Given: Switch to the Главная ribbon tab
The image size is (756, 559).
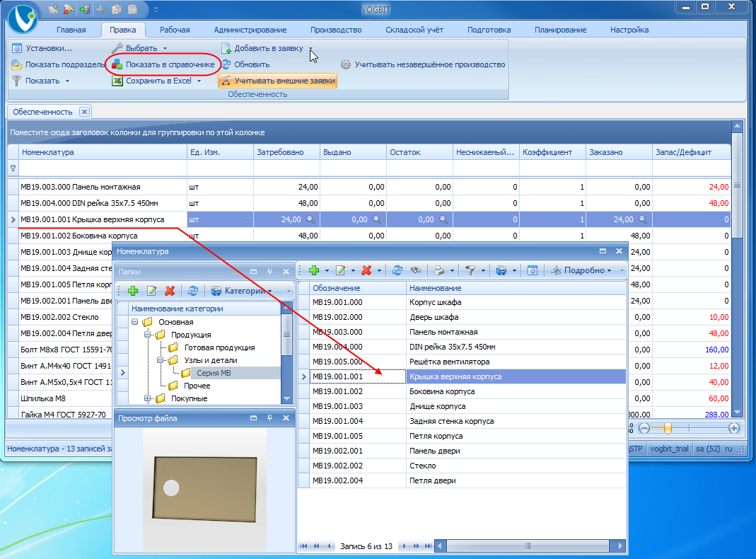Looking at the screenshot, I should 71,30.
